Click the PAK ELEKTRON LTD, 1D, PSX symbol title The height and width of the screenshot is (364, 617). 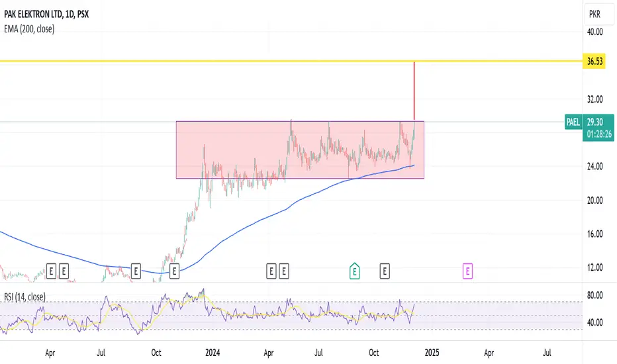click(46, 14)
